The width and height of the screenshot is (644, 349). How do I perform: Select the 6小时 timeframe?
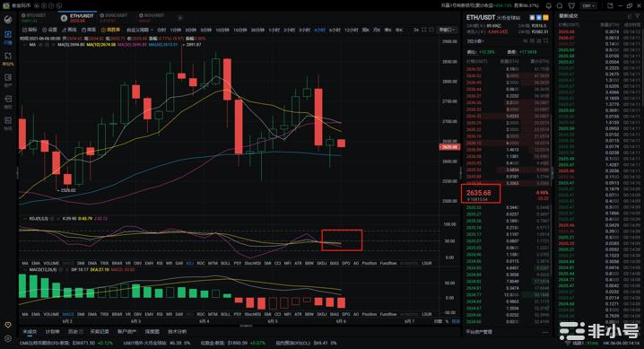335,30
